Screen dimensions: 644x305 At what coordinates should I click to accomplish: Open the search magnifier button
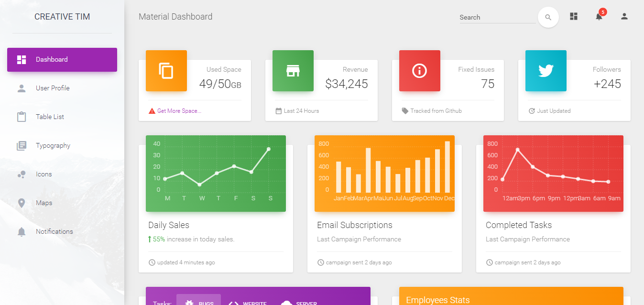548,17
